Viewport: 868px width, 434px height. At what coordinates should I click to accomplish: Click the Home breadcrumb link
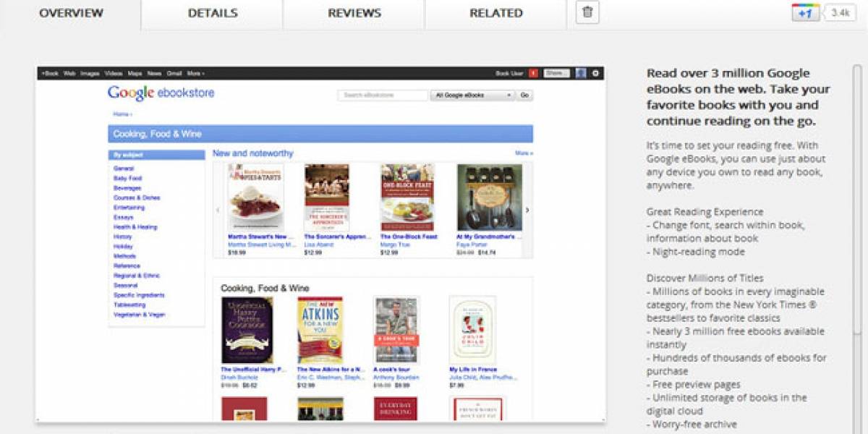tap(121, 114)
